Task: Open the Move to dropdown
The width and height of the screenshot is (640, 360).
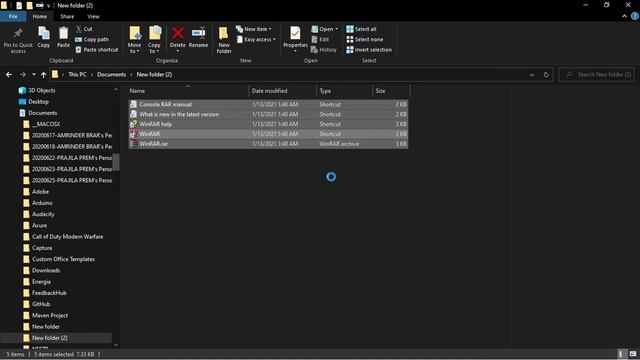Action: [x=134, y=48]
